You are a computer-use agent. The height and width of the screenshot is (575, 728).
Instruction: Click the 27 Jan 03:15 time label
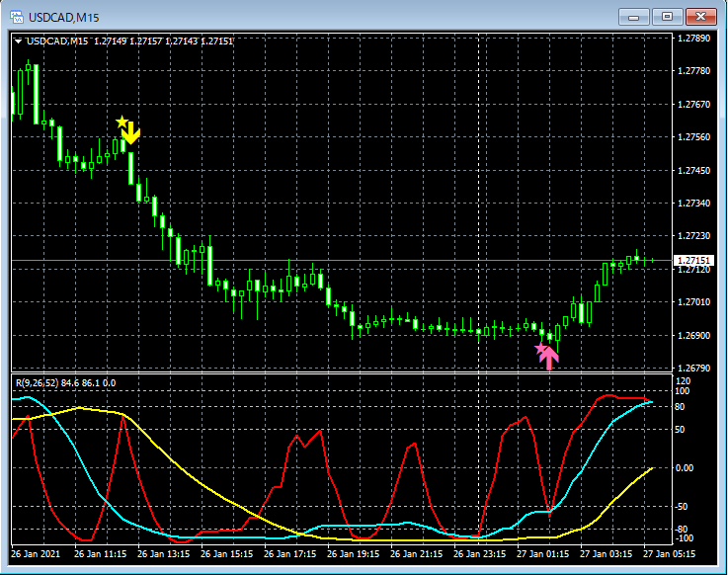tap(606, 553)
